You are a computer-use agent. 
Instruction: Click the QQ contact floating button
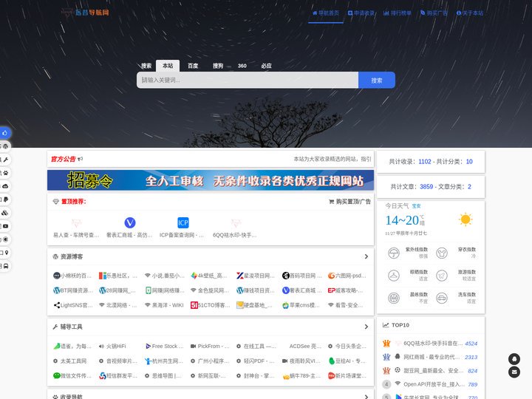[x=514, y=359]
